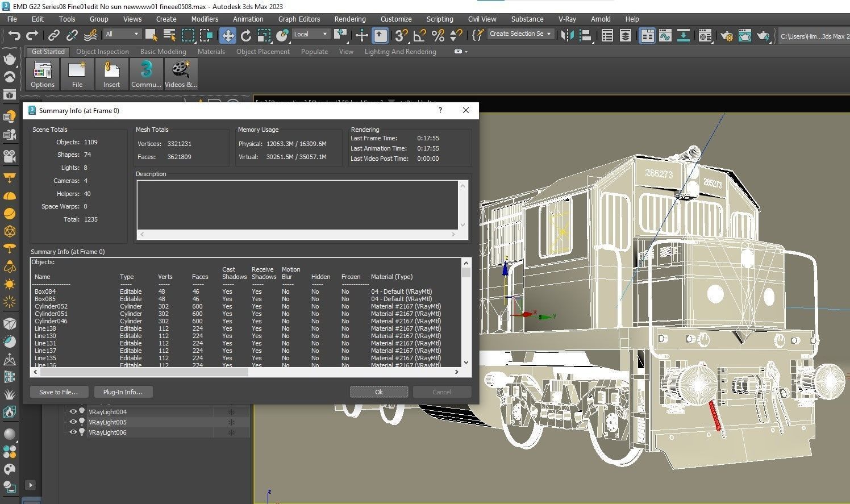
Task: Open the 'Create Selection Se' dropdown
Action: pos(520,34)
